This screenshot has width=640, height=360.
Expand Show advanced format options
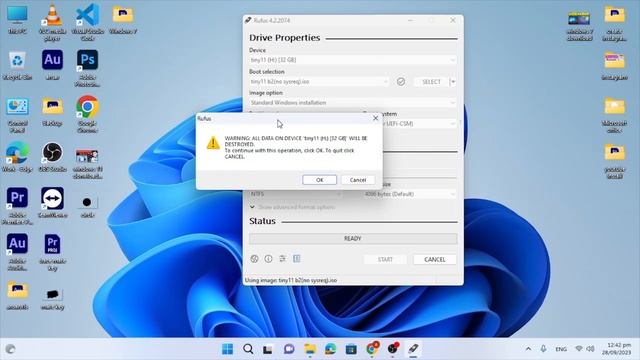point(292,207)
